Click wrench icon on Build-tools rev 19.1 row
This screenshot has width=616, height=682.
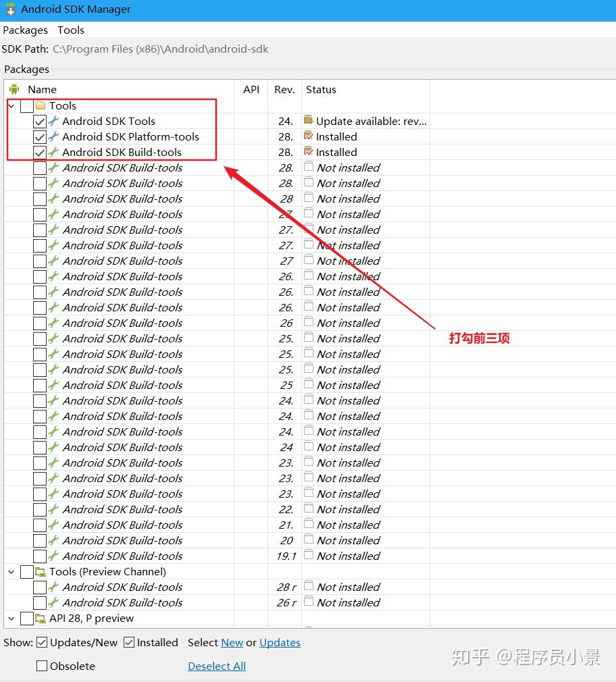pos(53,556)
